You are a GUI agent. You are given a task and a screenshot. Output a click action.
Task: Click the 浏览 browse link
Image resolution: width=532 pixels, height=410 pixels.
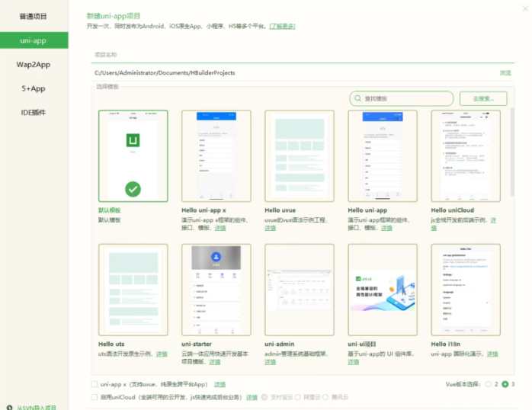pos(505,73)
